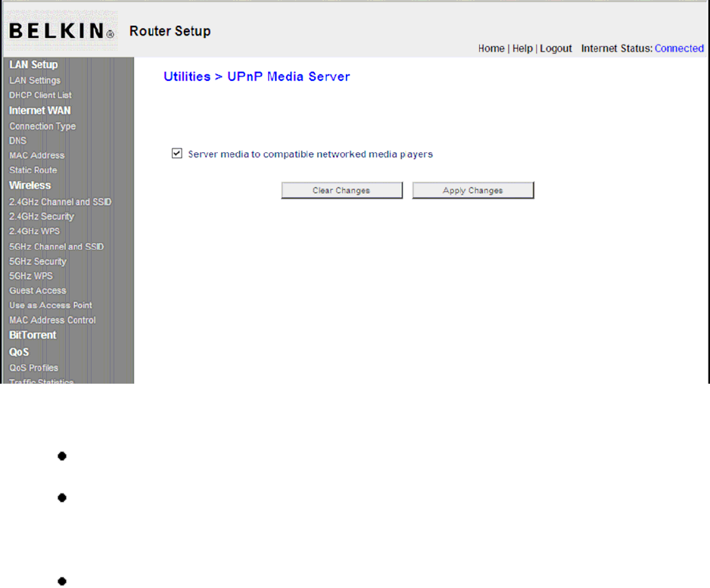710x588 pixels.
Task: Click the Router Setup title text
Action: (170, 31)
